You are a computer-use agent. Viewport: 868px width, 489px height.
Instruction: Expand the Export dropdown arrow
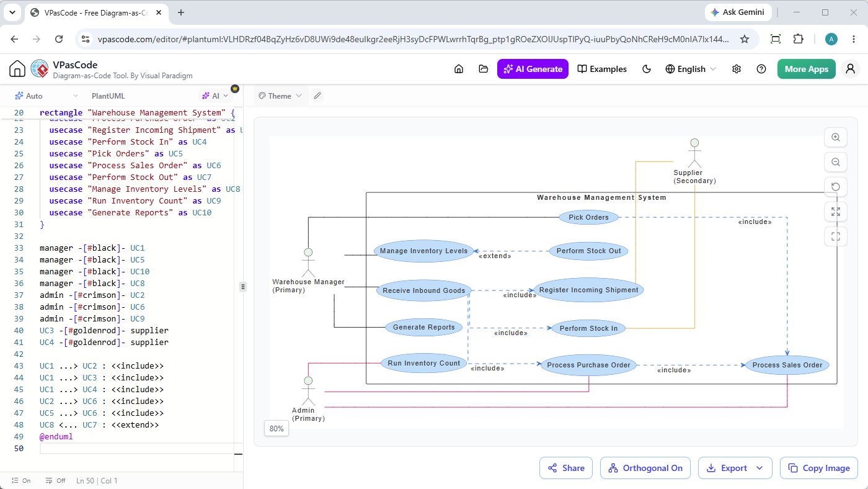tap(759, 468)
